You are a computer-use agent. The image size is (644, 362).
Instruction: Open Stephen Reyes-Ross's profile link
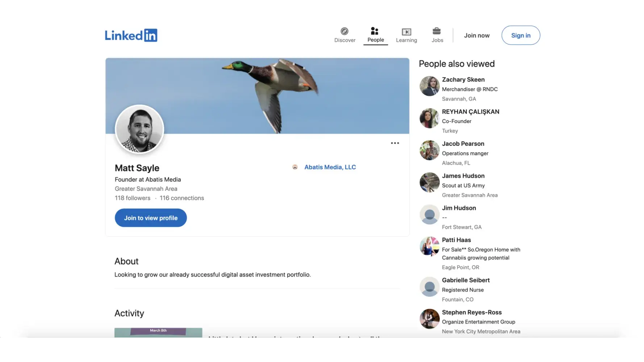click(x=472, y=312)
